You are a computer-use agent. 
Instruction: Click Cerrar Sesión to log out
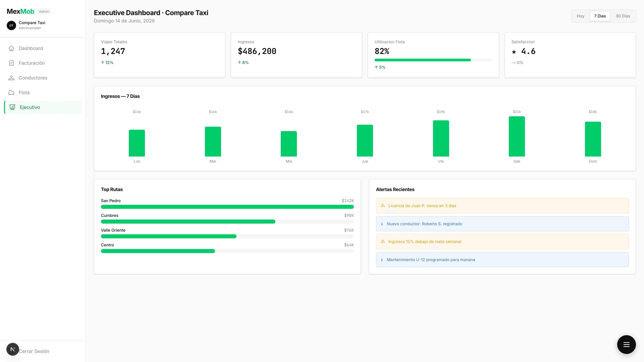pyautogui.click(x=34, y=351)
